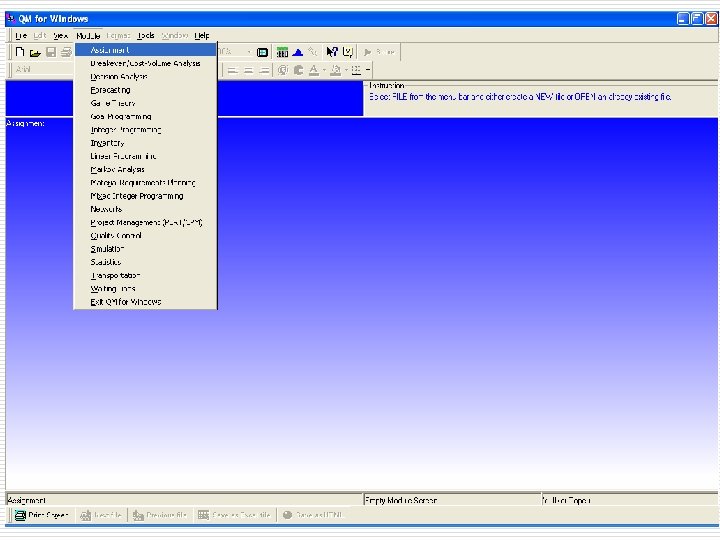
Task: Select Decision Analysis module
Action: (145, 77)
